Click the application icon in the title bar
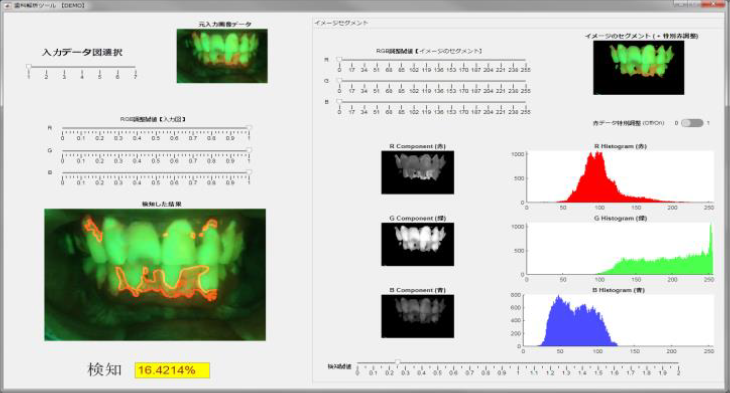The image size is (730, 393). [x=7, y=6]
